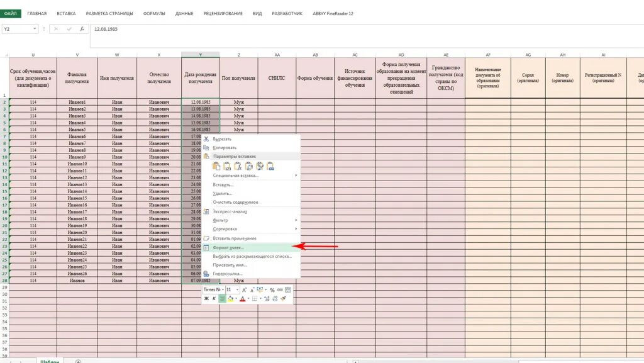Choose Очистить содержимое from context menu
Viewport: 644px width, 363px height.
coord(251,202)
